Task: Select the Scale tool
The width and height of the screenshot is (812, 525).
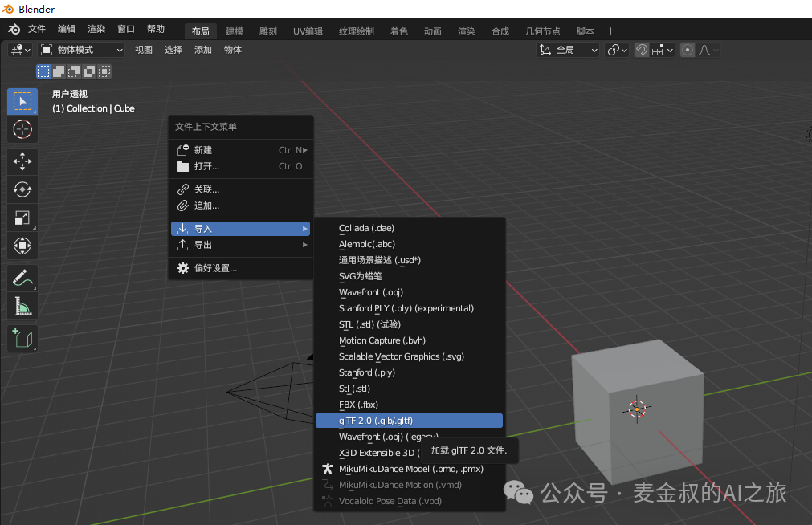Action: 22,218
